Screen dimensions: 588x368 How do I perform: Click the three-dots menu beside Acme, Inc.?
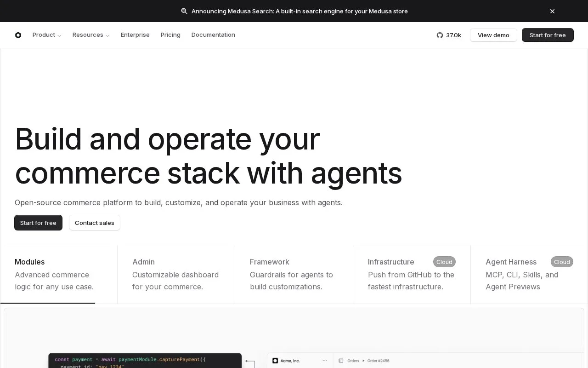[x=325, y=361]
